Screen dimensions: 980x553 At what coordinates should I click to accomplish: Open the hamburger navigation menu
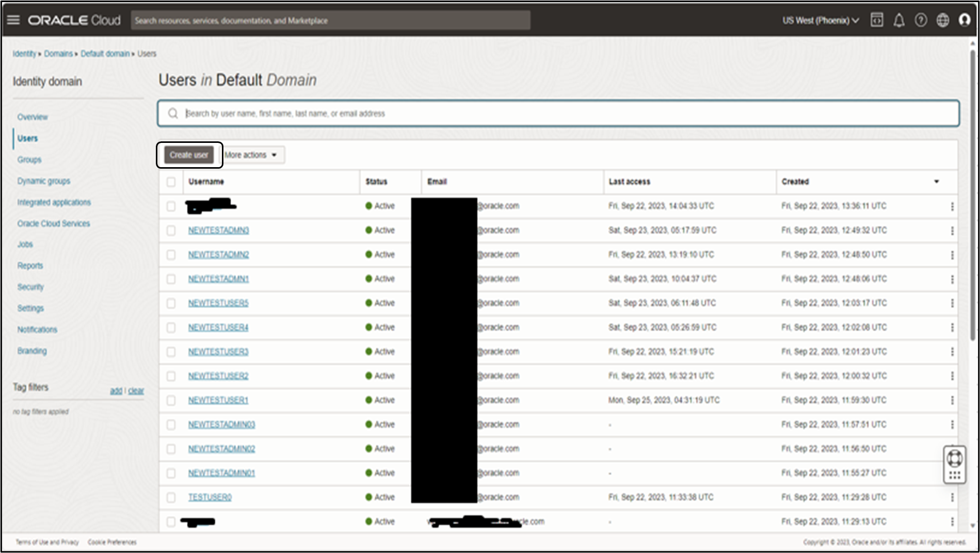(x=13, y=20)
